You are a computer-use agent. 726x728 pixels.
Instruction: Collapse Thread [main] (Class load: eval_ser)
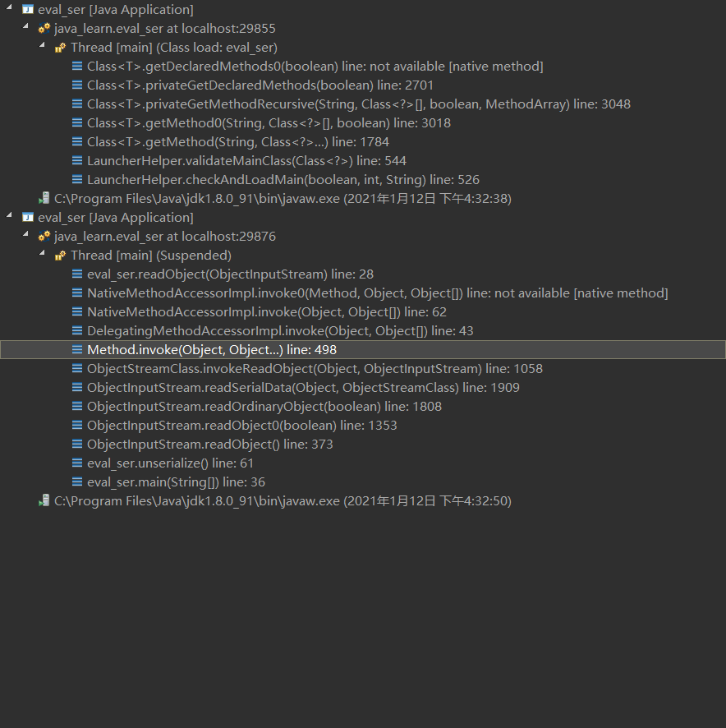tap(42, 45)
